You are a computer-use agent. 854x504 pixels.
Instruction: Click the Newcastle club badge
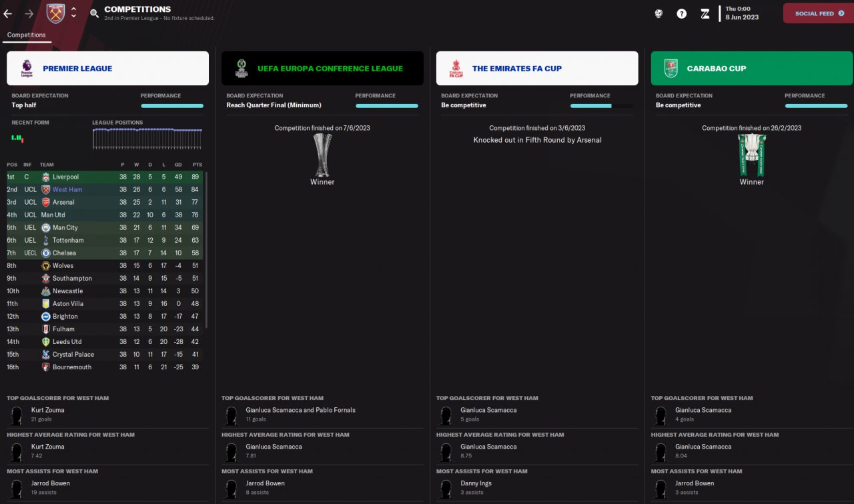45,291
